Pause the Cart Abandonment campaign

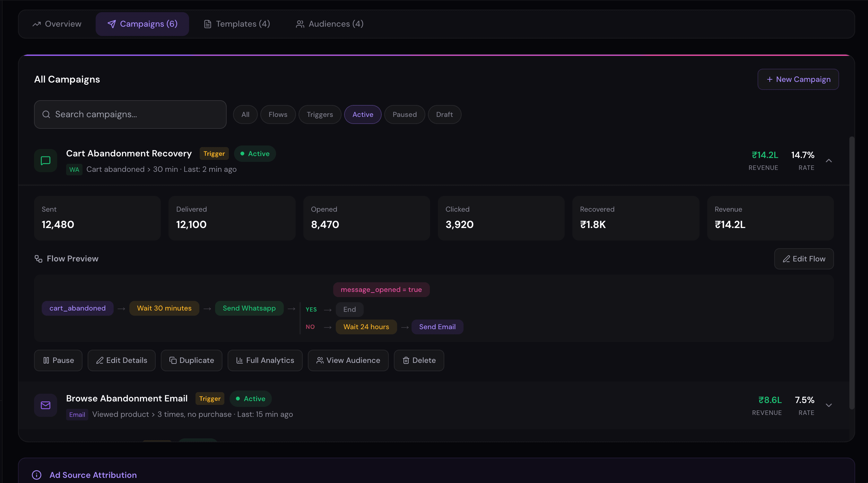click(58, 361)
